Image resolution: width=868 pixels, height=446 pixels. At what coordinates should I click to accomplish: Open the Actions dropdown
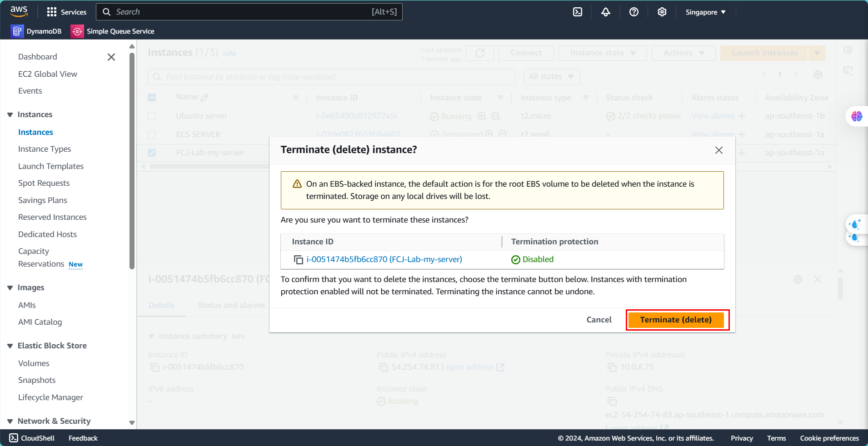coord(683,53)
